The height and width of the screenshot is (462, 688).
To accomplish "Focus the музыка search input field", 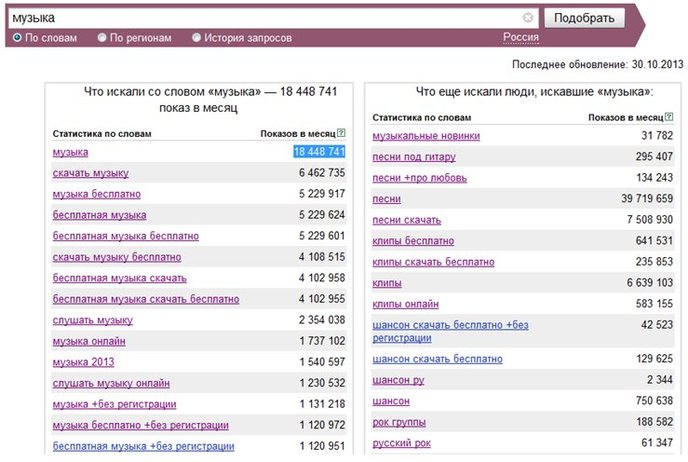I will pyautogui.click(x=265, y=18).
